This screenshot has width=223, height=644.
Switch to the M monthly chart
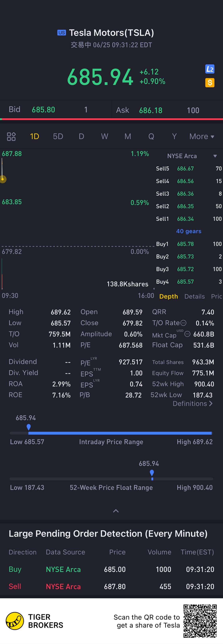[x=128, y=136]
